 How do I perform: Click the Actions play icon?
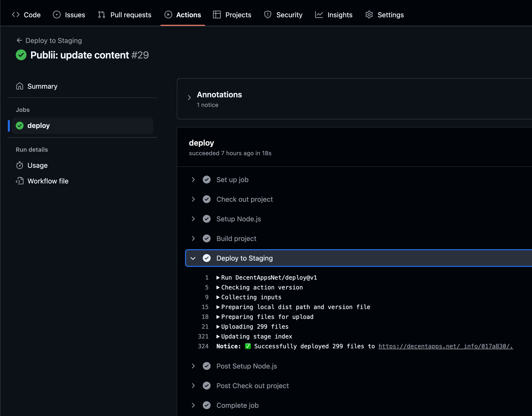point(168,15)
